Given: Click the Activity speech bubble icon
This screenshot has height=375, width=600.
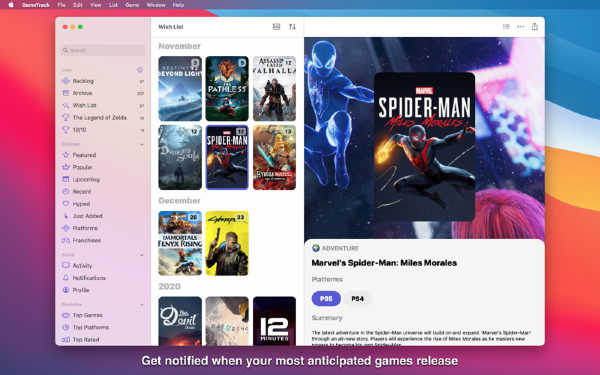Looking at the screenshot, I should point(66,265).
